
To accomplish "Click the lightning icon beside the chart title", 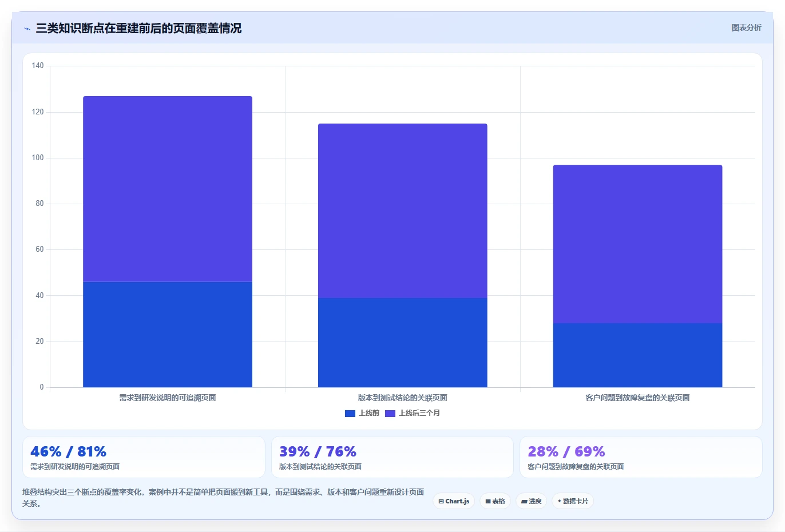I will pos(27,29).
